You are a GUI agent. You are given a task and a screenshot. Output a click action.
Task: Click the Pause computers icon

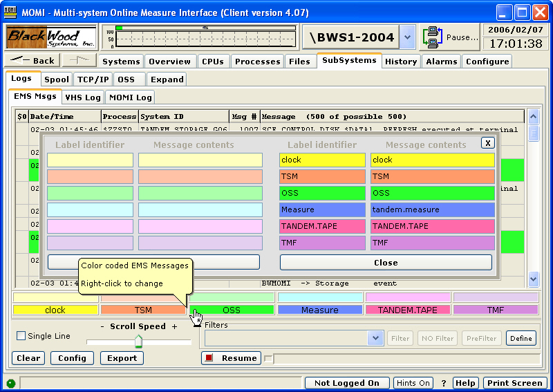tap(433, 37)
